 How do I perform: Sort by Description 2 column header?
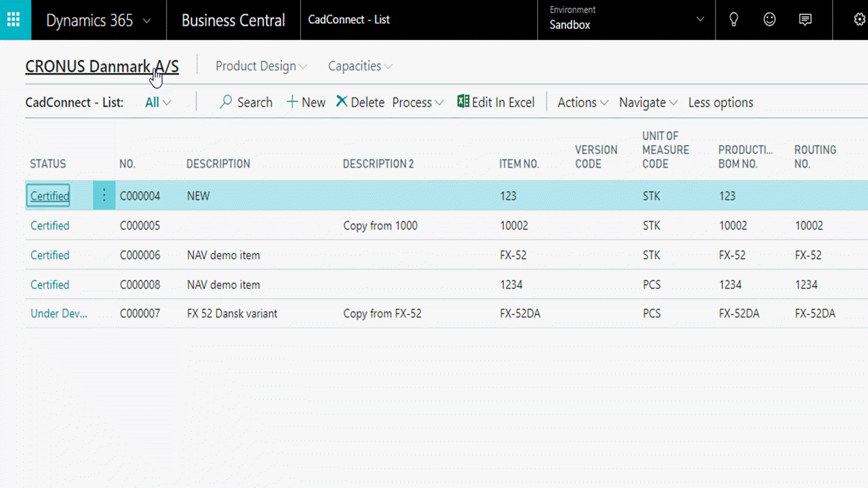point(378,164)
